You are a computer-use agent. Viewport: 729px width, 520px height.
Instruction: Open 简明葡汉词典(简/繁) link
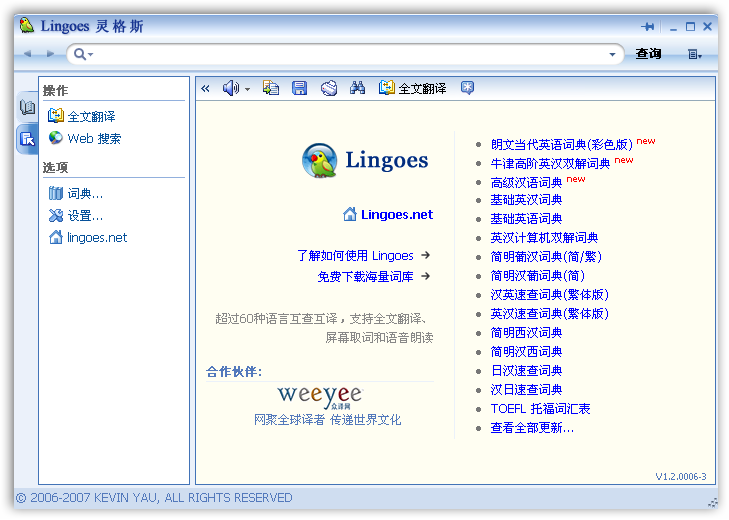(546, 257)
